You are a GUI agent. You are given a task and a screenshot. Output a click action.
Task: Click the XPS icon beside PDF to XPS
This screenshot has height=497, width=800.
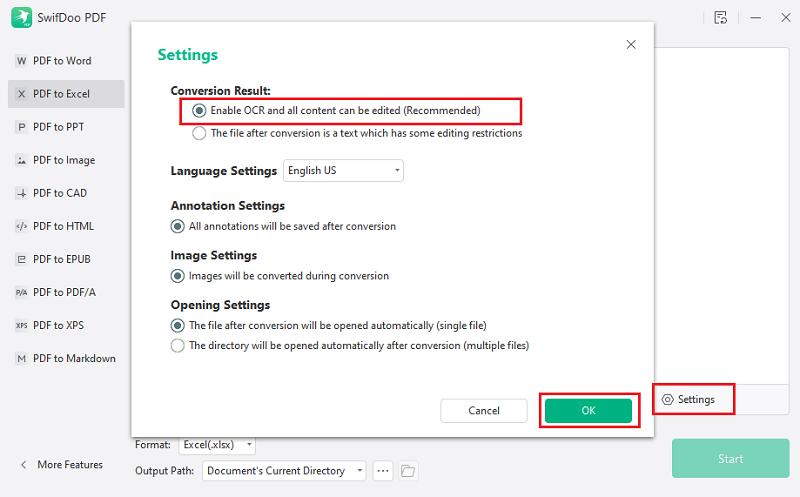(21, 326)
